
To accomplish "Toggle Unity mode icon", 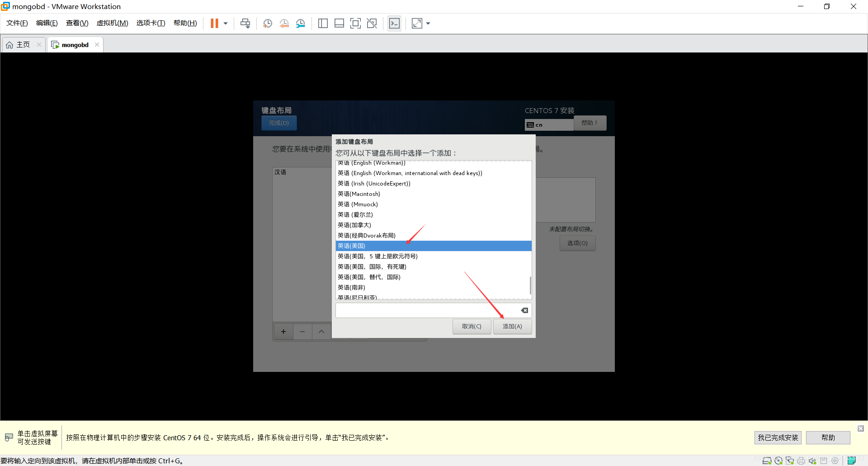I will [372, 24].
